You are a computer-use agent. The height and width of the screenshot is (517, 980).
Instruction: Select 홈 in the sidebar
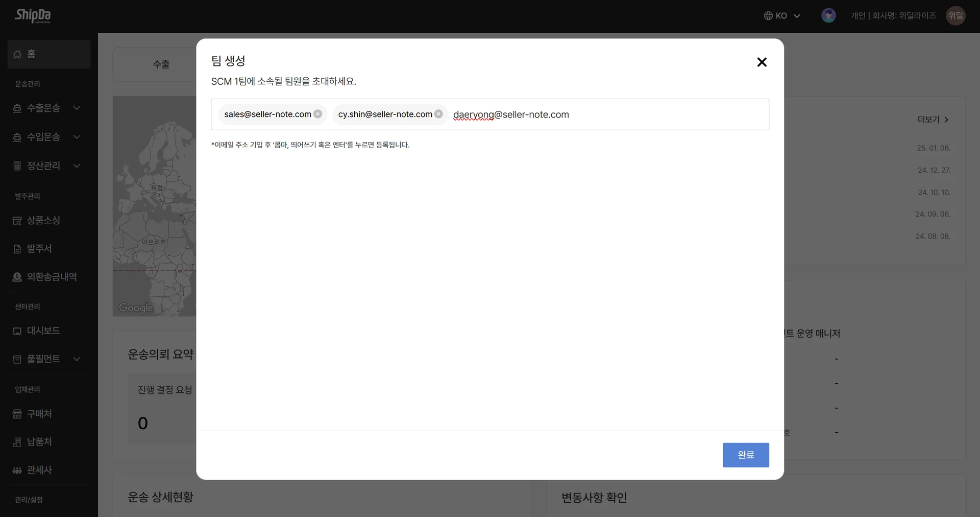point(49,54)
